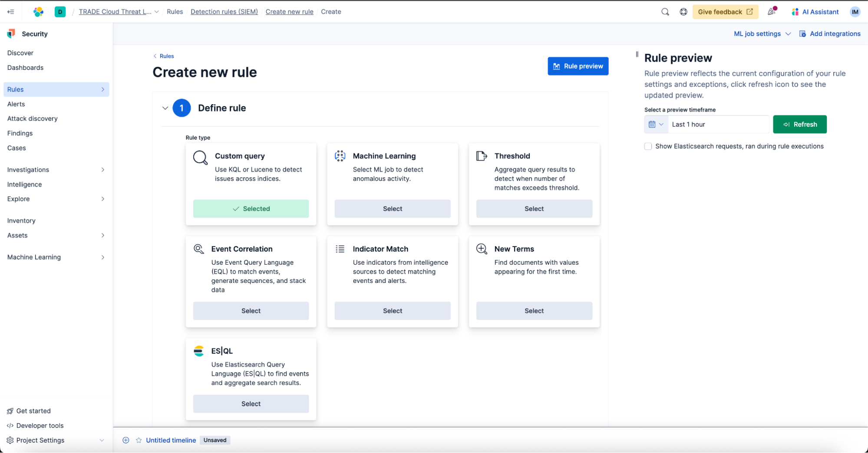
Task: Click the Elastic logo home icon
Action: pyautogui.click(x=39, y=12)
